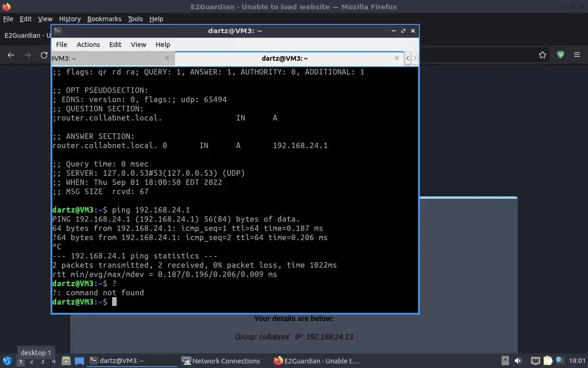Select workspace 1 in the pager
The height and width of the screenshot is (368, 588).
21,361
